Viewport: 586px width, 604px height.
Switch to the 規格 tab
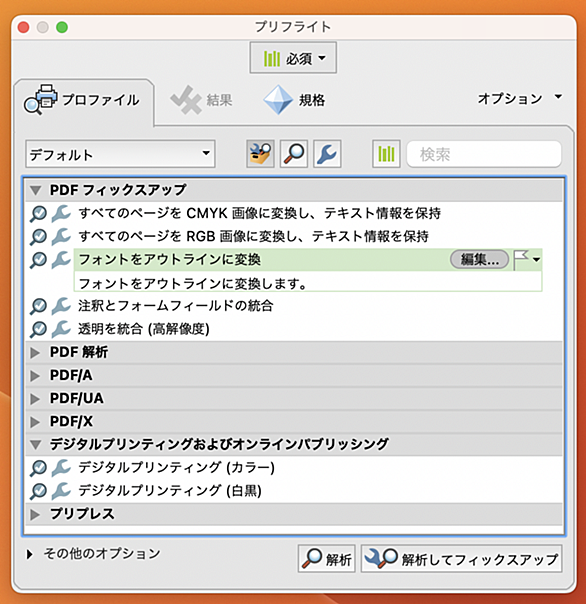point(294,100)
